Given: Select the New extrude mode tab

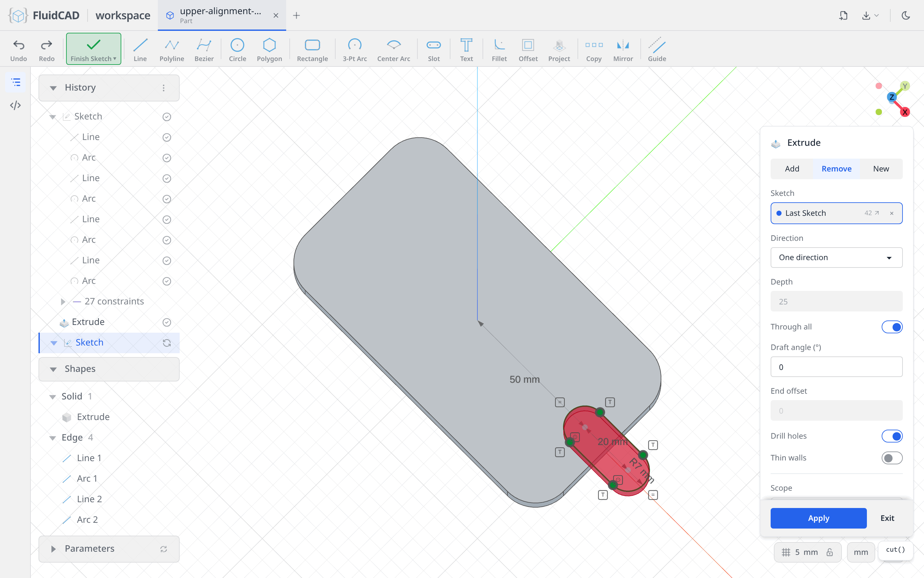Looking at the screenshot, I should coord(881,169).
